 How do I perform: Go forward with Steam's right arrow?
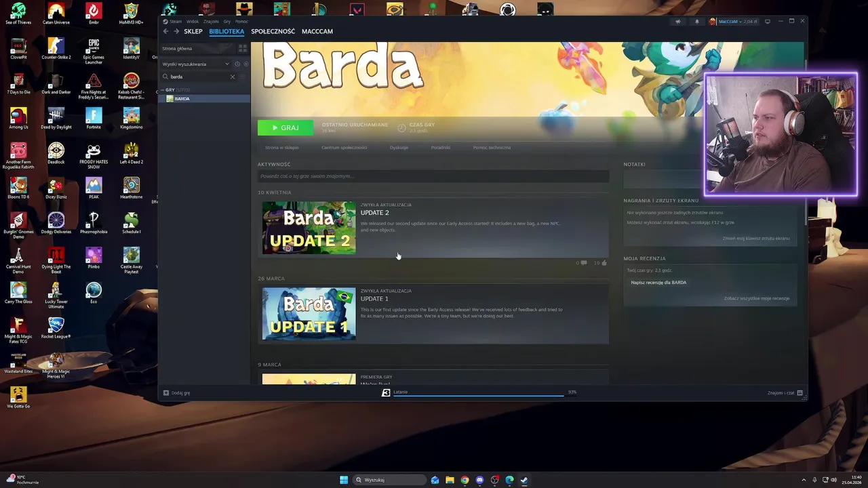coord(176,31)
